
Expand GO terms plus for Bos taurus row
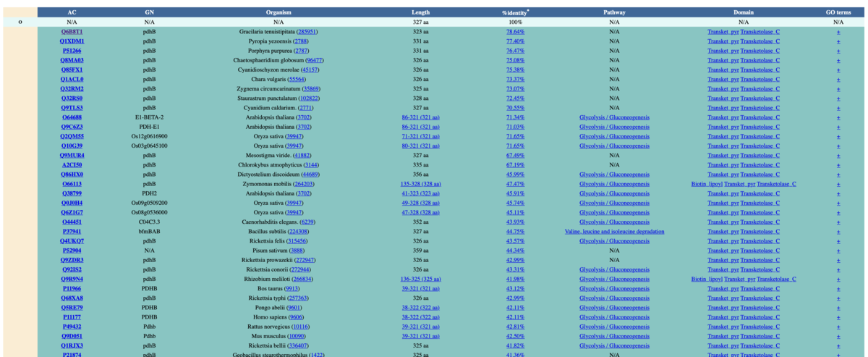[x=838, y=288]
